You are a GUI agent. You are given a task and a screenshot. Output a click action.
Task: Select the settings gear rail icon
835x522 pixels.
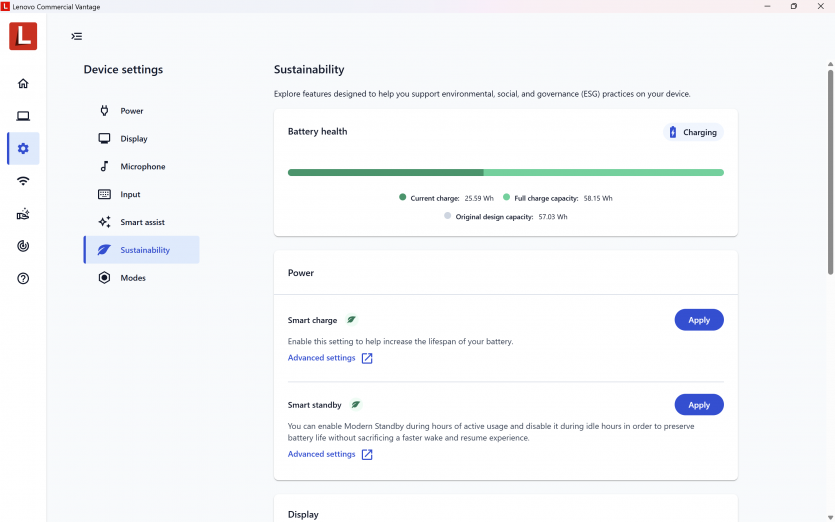(x=23, y=149)
